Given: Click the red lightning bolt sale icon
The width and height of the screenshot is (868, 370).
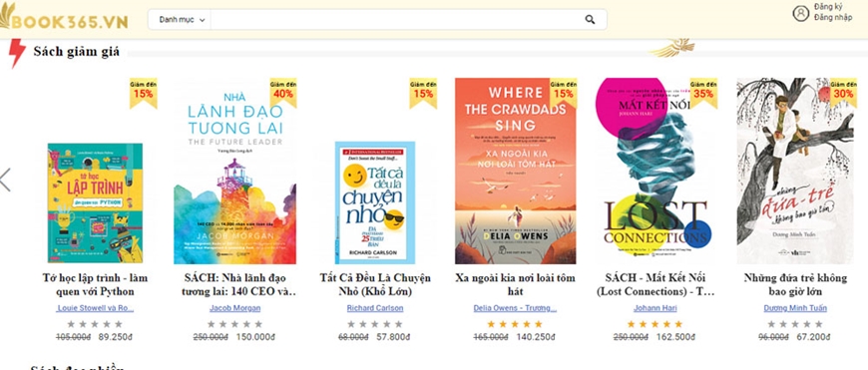Looking at the screenshot, I should [x=17, y=53].
